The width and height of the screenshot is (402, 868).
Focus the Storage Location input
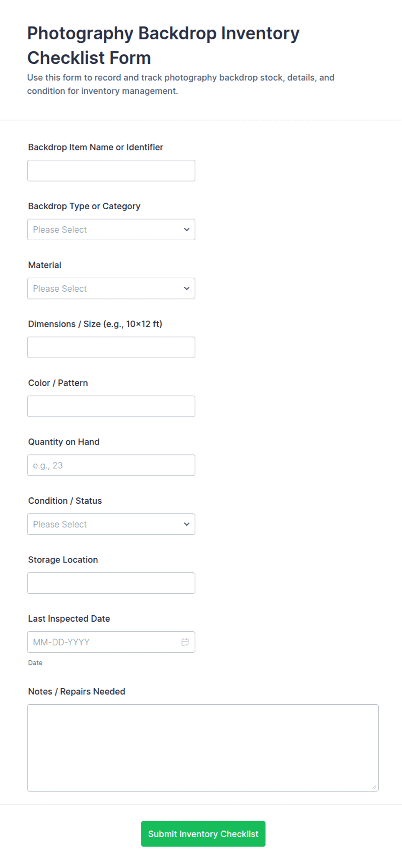111,583
